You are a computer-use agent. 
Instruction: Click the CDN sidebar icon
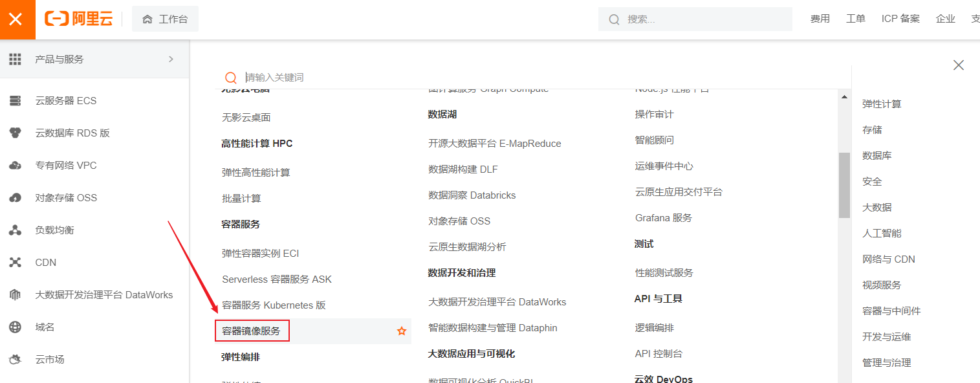coord(15,263)
